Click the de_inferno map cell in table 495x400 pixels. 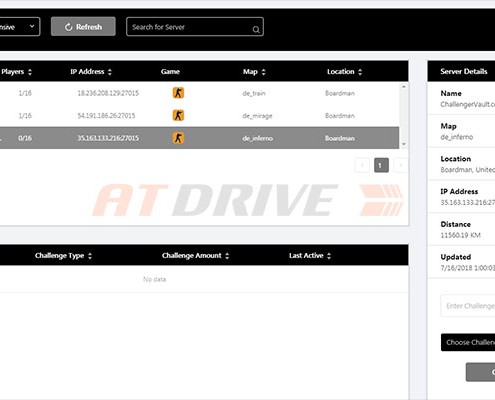click(258, 138)
